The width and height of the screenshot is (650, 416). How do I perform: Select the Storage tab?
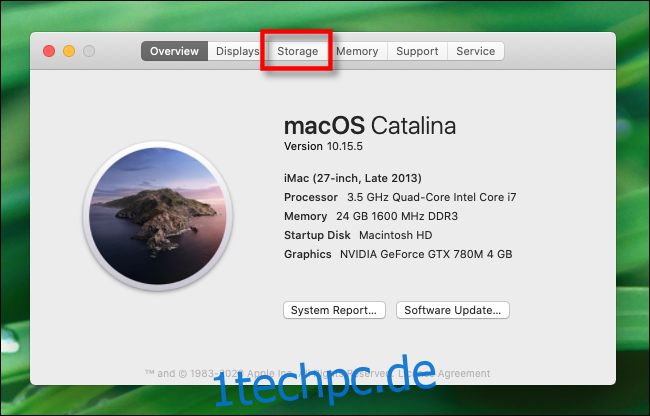click(x=297, y=51)
